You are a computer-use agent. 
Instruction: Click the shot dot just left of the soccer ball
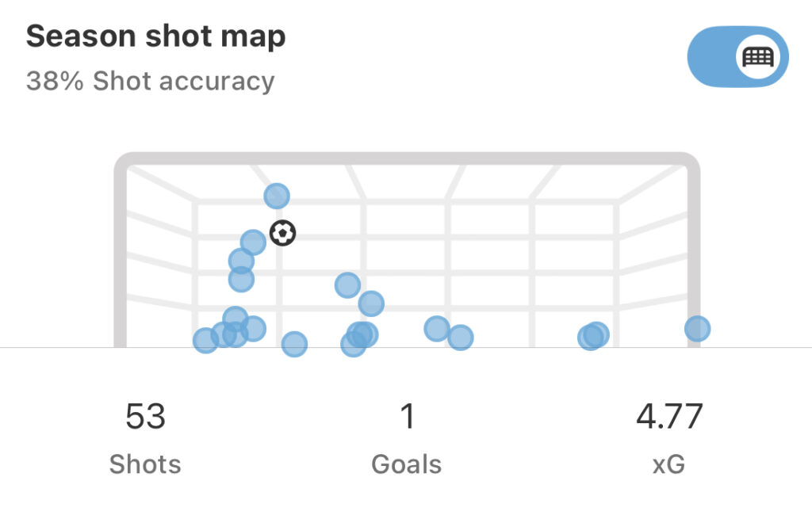point(253,242)
